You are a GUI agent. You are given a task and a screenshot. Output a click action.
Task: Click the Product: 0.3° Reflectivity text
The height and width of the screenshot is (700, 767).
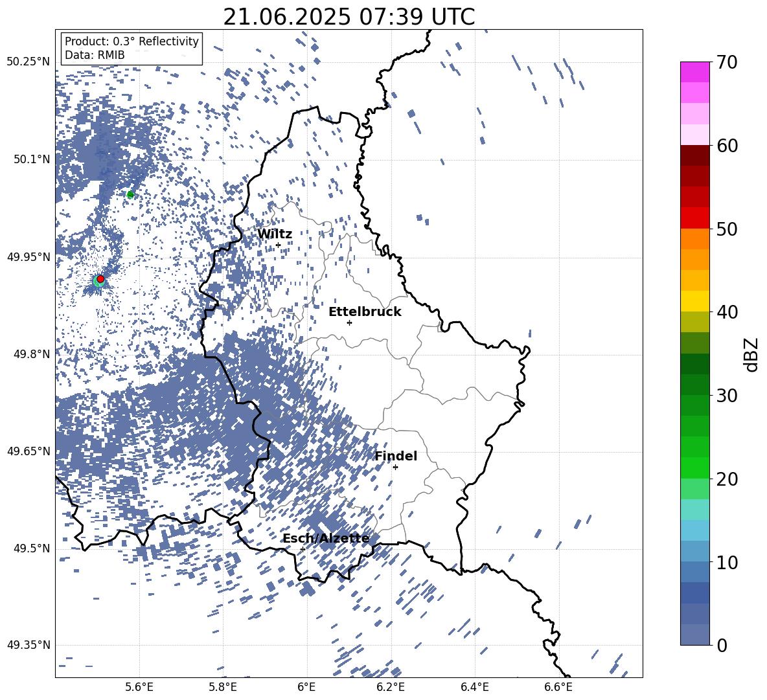[132, 41]
